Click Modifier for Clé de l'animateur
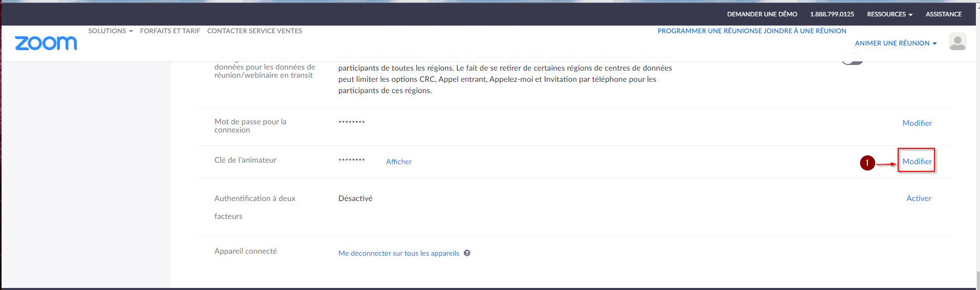This screenshot has width=980, height=290. 917,162
